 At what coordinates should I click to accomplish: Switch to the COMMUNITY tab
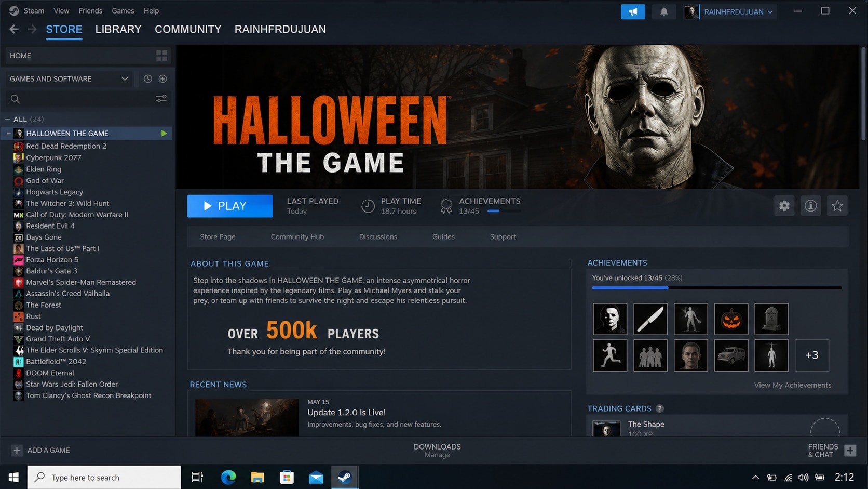tap(188, 29)
